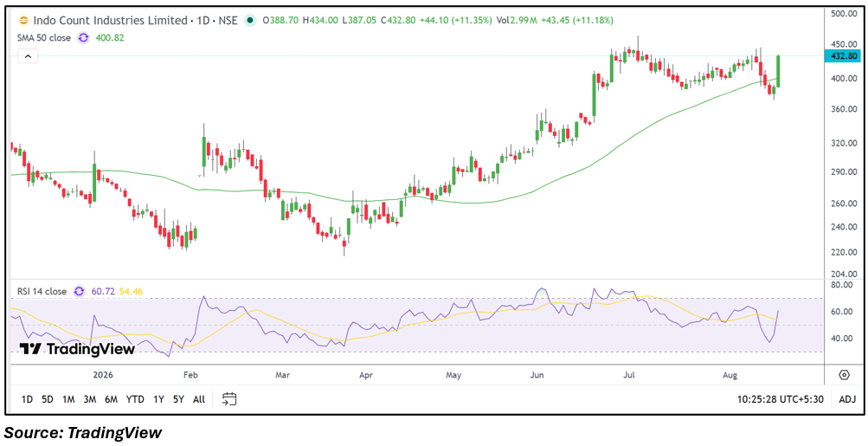Click the RSI value 60.72
The image size is (868, 446).
[x=104, y=291]
